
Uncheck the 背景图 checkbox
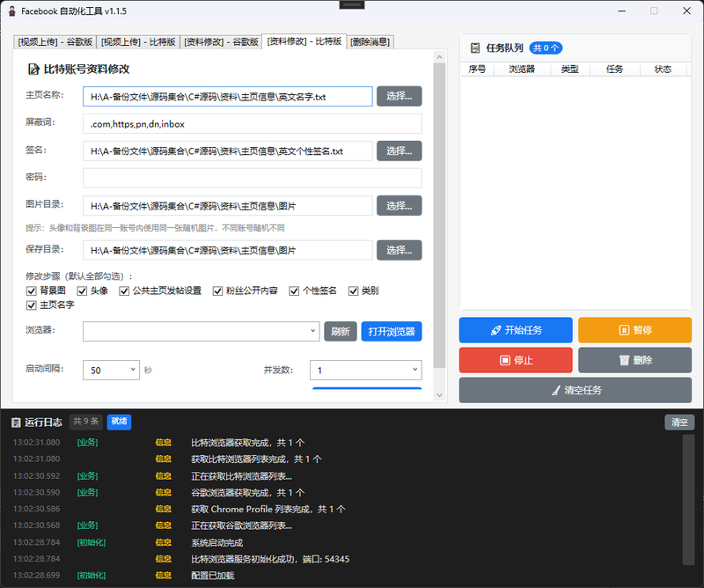point(32,291)
